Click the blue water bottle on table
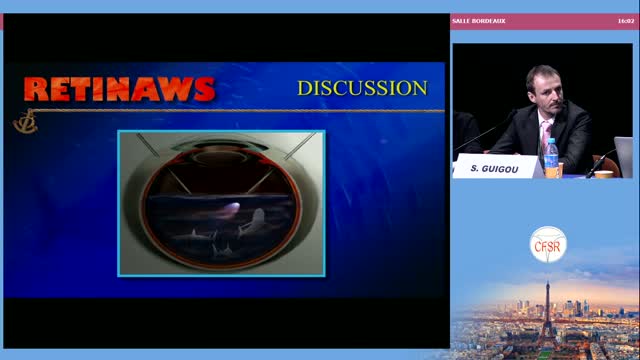Screen dimensions: 640x360 pyautogui.click(x=551, y=158)
